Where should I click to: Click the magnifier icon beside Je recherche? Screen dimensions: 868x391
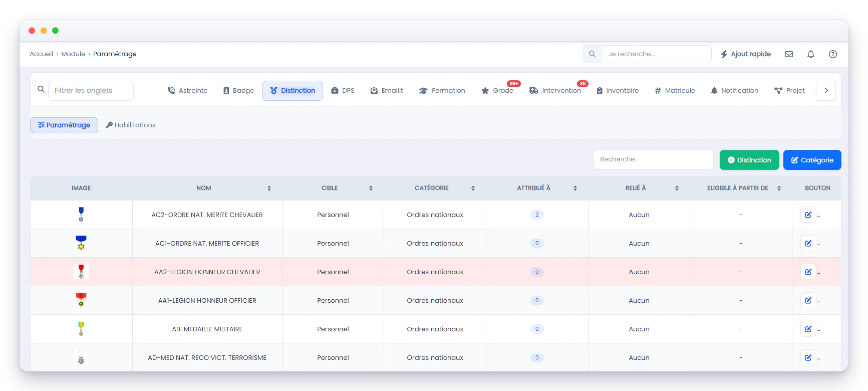(592, 54)
